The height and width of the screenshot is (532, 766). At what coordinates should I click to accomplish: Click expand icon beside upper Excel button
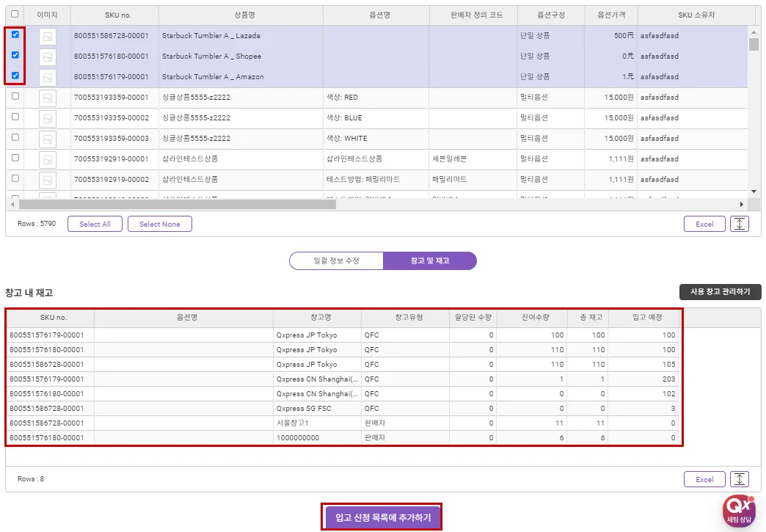[740, 224]
